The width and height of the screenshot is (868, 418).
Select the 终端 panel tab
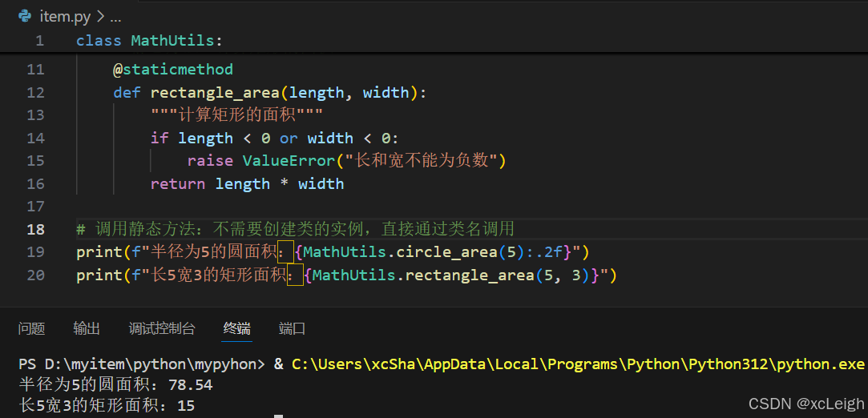[x=237, y=329]
